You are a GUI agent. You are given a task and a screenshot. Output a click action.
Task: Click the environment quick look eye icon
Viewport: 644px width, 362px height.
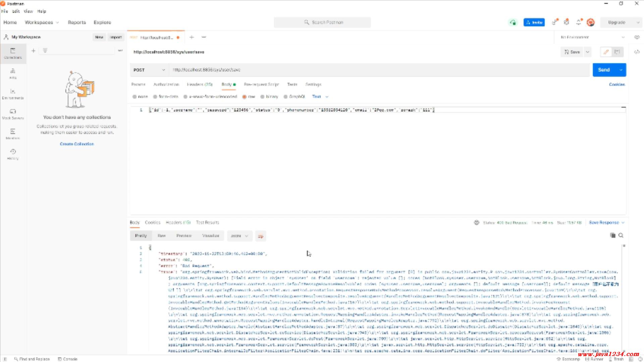637,37
